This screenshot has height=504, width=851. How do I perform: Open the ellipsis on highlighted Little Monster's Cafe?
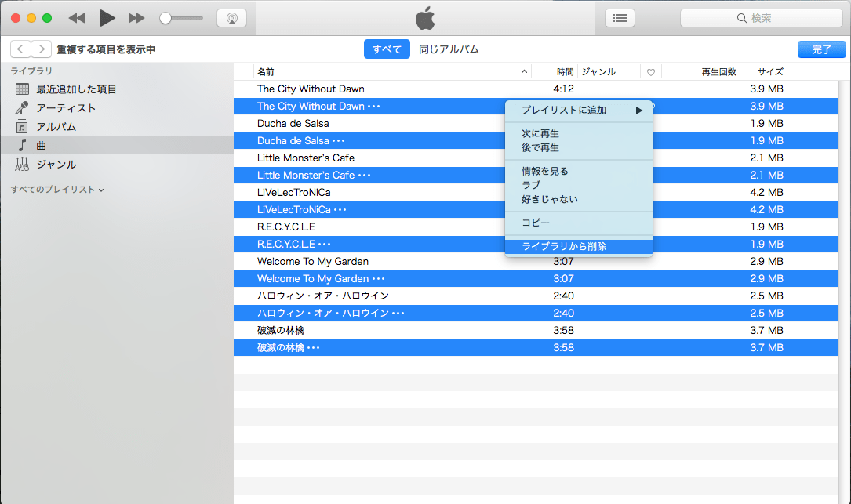coord(364,176)
